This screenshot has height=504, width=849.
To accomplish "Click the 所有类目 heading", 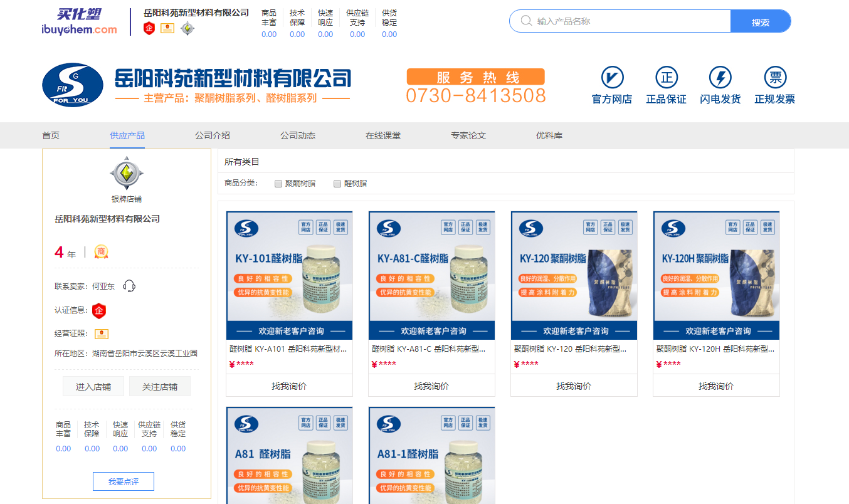I will point(242,162).
